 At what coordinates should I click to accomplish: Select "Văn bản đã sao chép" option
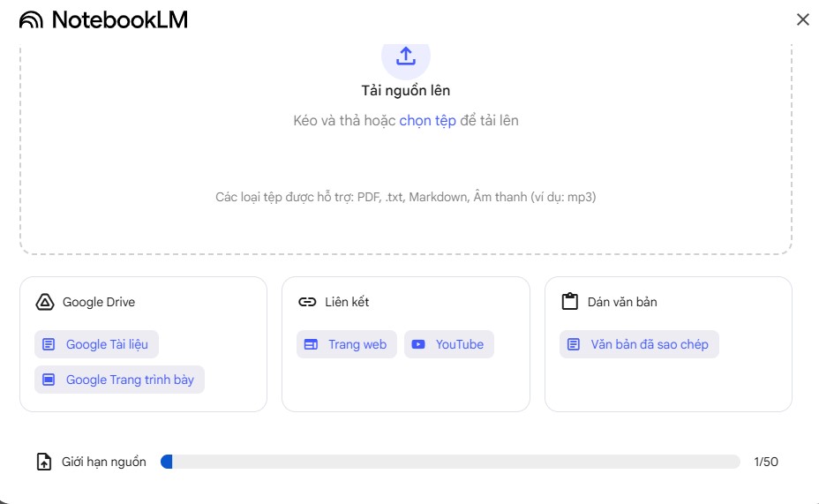point(640,344)
